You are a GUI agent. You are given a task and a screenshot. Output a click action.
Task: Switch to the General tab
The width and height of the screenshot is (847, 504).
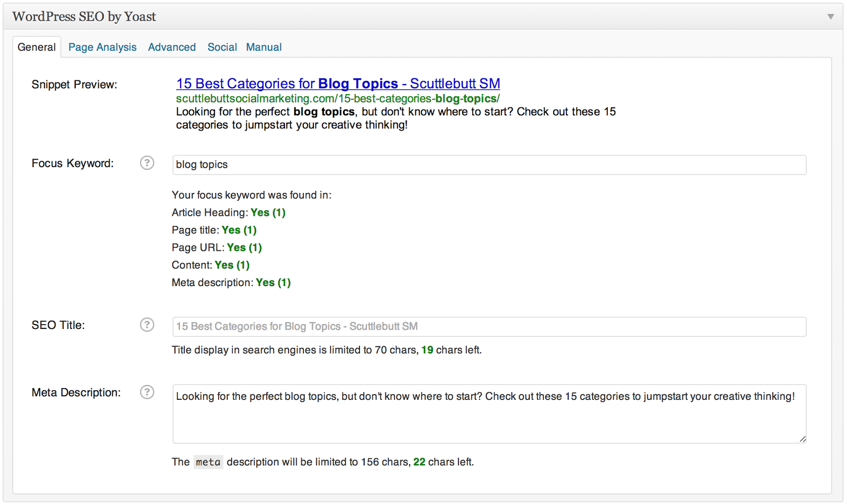(37, 47)
